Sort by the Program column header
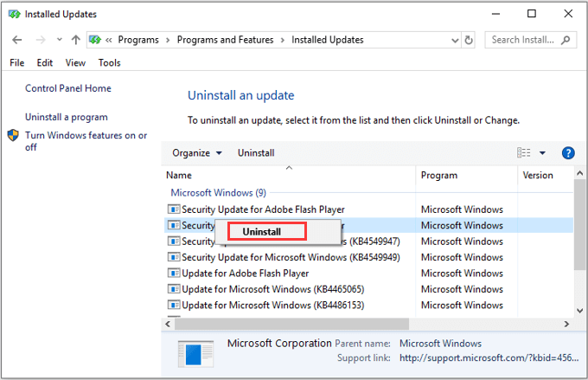 point(466,176)
